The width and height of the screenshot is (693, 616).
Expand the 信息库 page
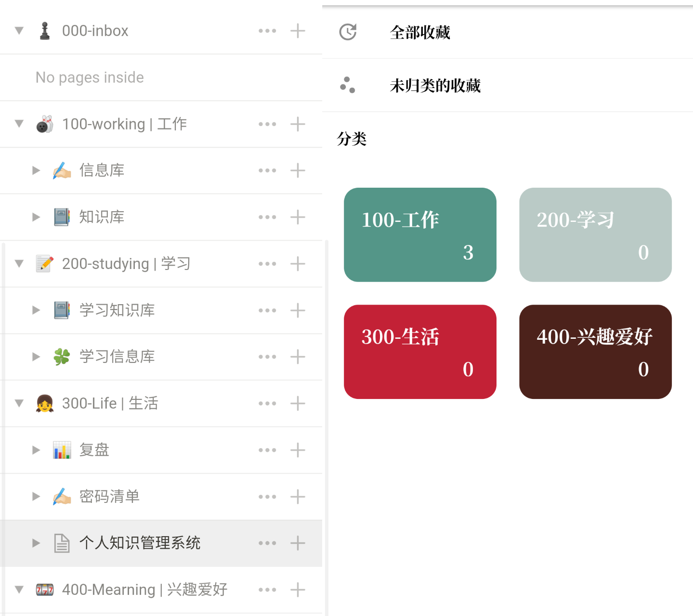[x=36, y=170]
